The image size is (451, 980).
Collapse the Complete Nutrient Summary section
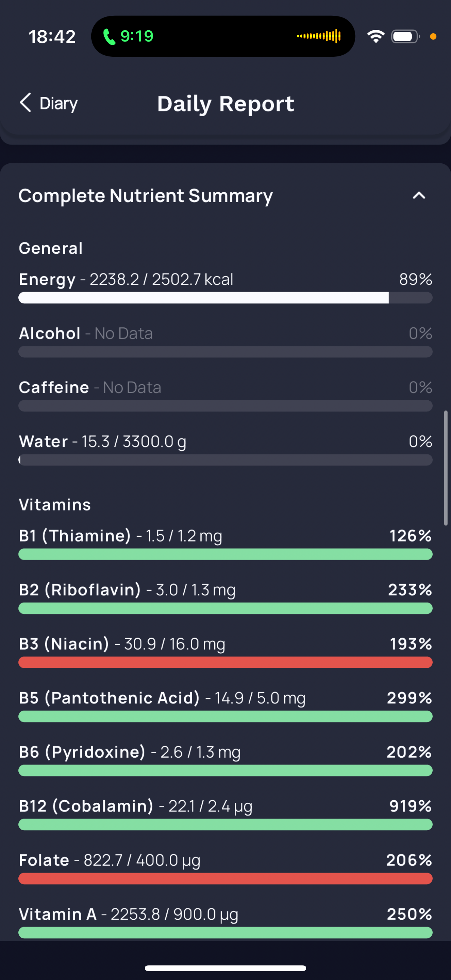tap(419, 195)
